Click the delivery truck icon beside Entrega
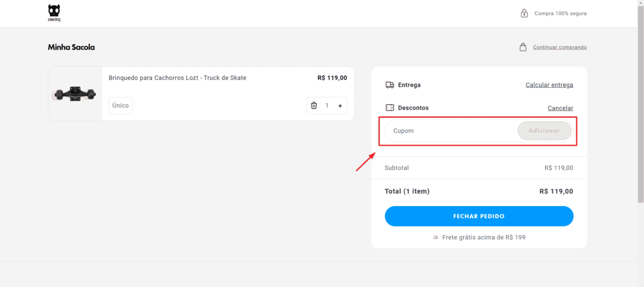This screenshot has width=644, height=287. (390, 85)
